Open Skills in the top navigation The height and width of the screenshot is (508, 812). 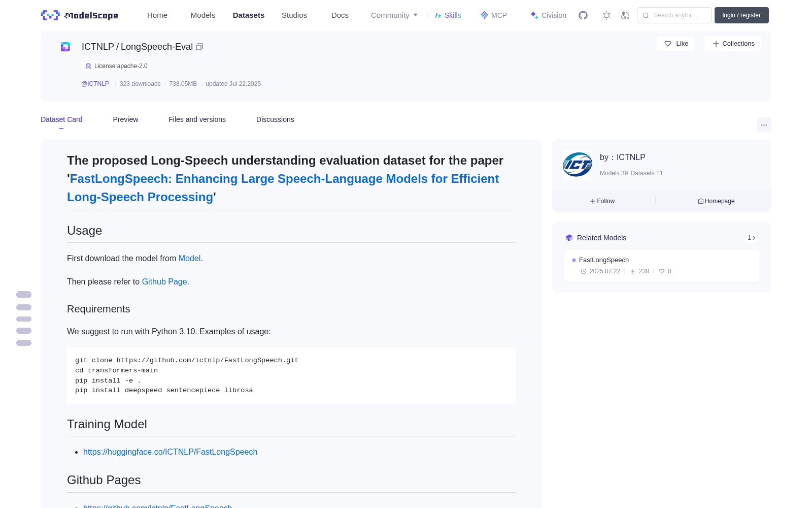click(448, 15)
